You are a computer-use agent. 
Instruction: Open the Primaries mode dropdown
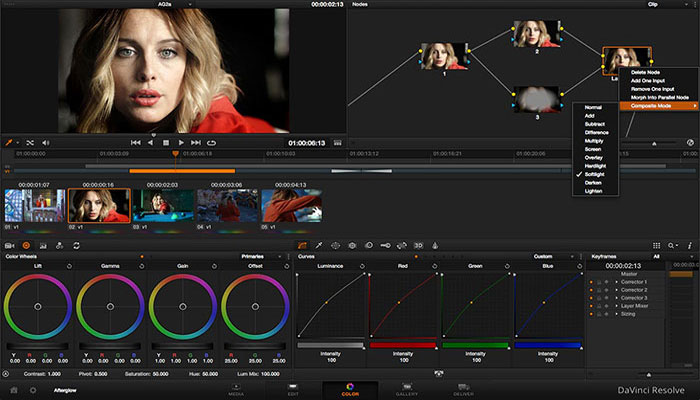pos(262,257)
